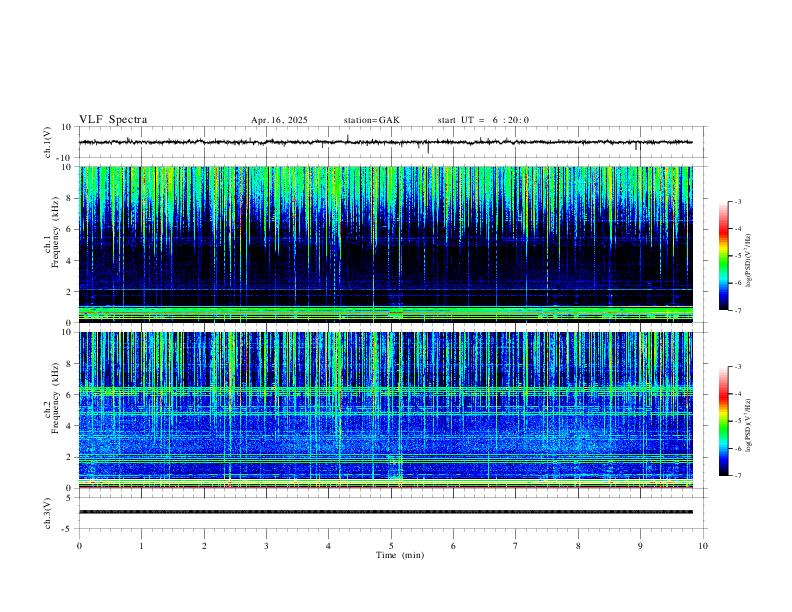Click ch.1 colorbar label 'log(PSD)(V²/Hz)'

[749, 261]
